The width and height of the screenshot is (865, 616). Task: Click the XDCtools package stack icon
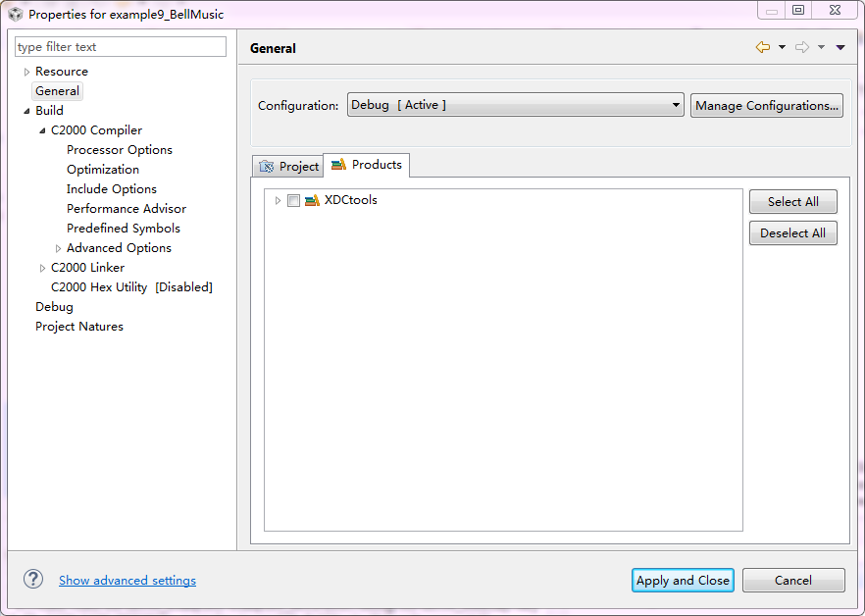(x=313, y=200)
